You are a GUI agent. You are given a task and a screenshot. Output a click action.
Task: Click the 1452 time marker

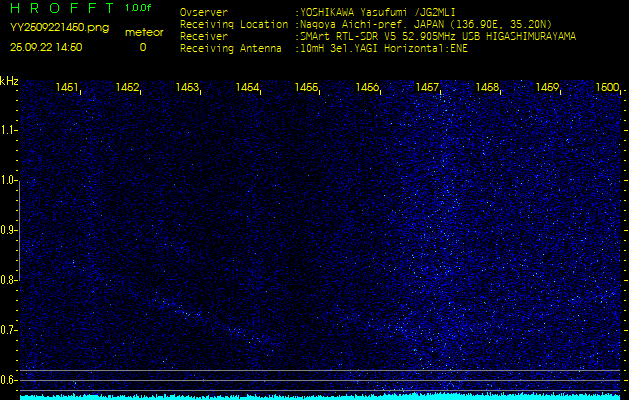[127, 87]
